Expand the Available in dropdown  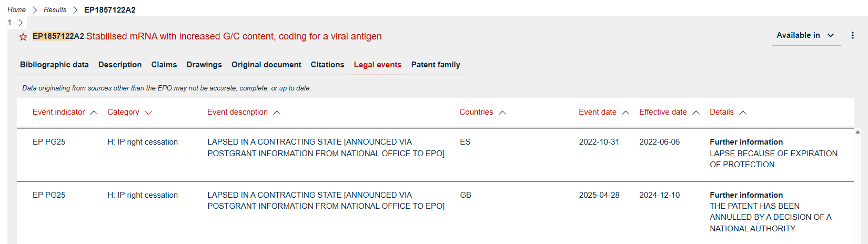[805, 35]
